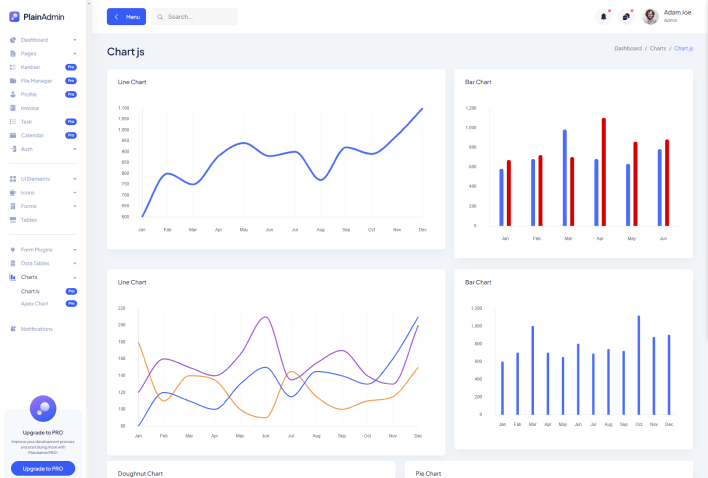Click the Notifications icon in sidebar
Viewport: 708px width, 478px height.
[13, 329]
